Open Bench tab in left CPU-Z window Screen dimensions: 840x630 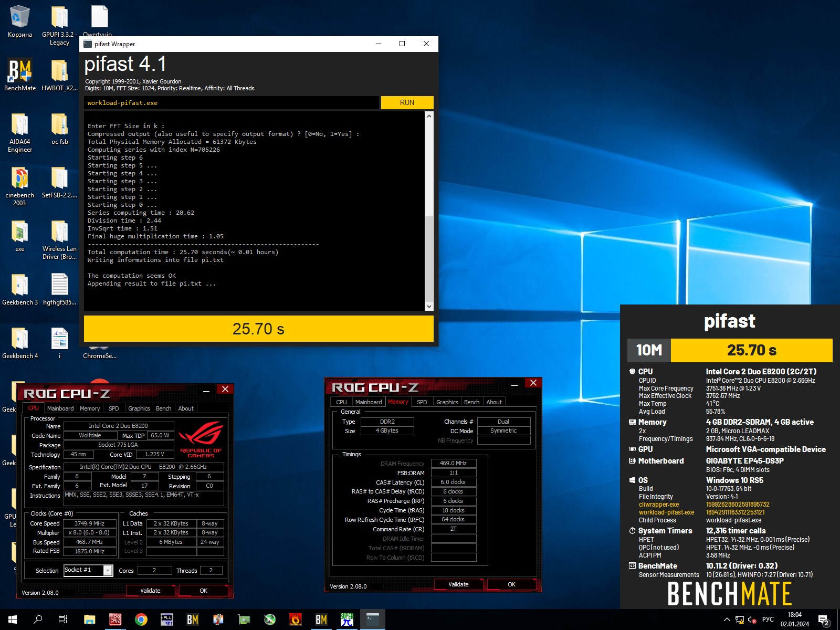[x=164, y=408]
